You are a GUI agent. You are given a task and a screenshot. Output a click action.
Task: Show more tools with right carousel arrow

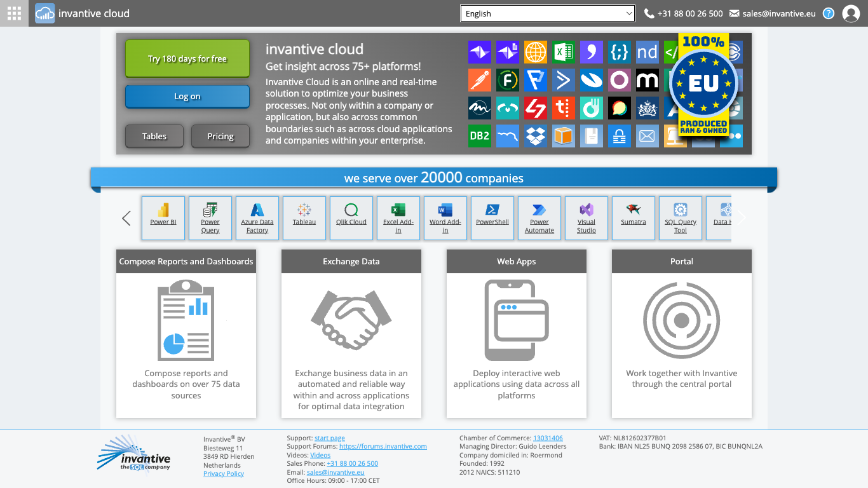coord(742,218)
